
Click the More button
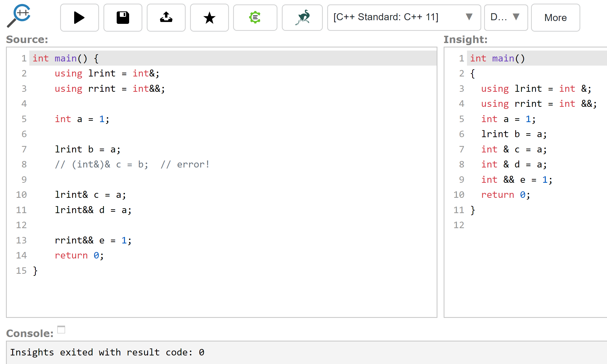(555, 18)
